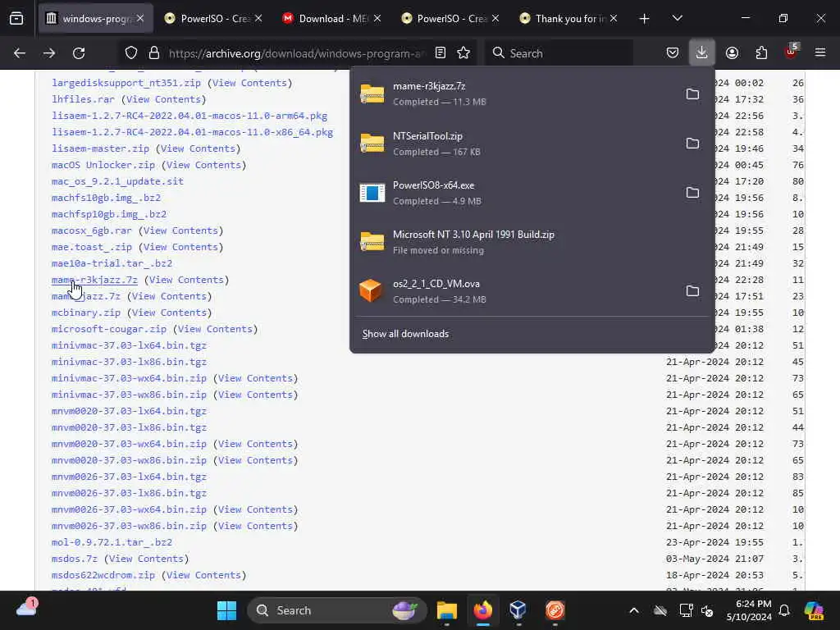Click the taskbar Search box

point(336,610)
